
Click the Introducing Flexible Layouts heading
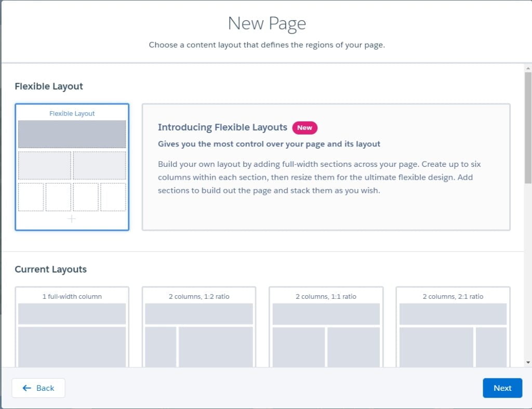(x=222, y=127)
